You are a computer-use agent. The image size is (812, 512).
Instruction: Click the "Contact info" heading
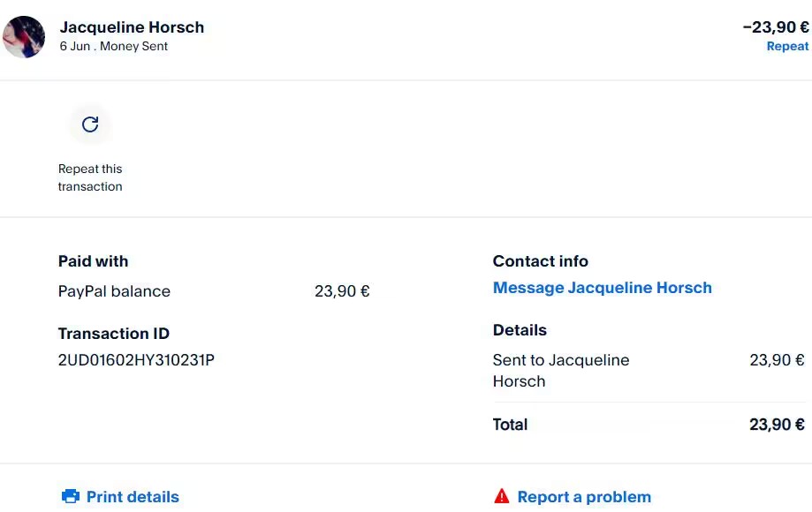pos(540,261)
